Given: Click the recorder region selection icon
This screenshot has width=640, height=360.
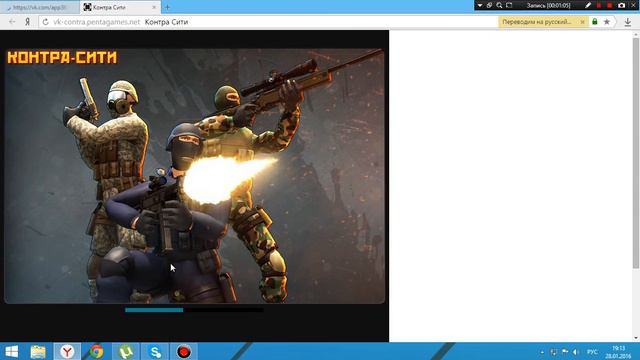Looking at the screenshot, I should (x=509, y=5).
